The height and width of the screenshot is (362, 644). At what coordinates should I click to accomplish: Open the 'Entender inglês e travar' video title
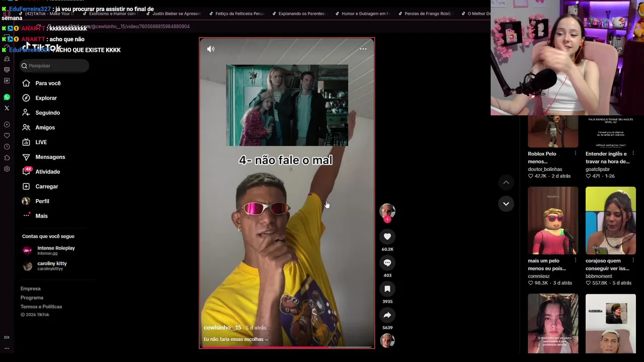(607, 157)
